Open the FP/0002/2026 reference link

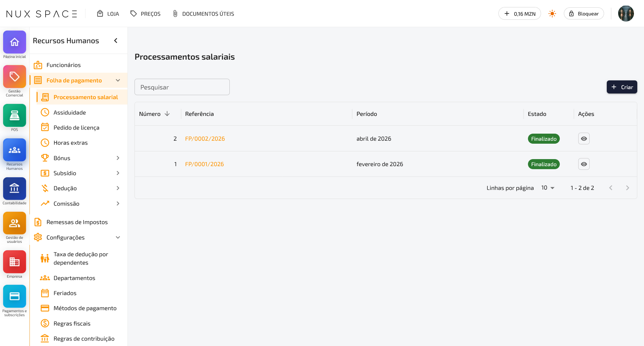click(205, 139)
